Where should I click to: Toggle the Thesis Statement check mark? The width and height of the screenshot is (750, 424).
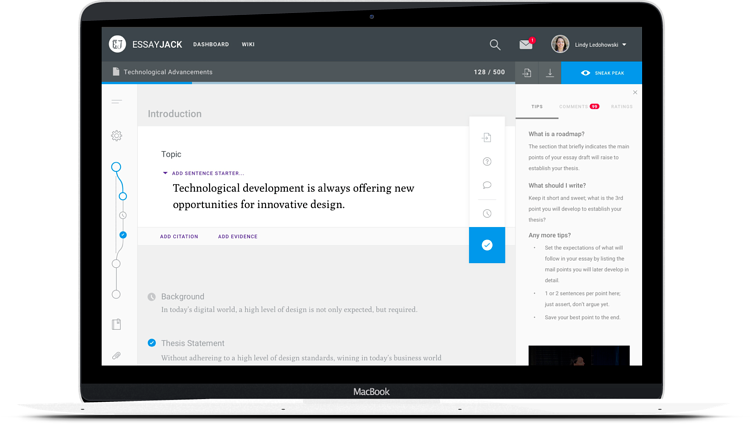point(152,343)
